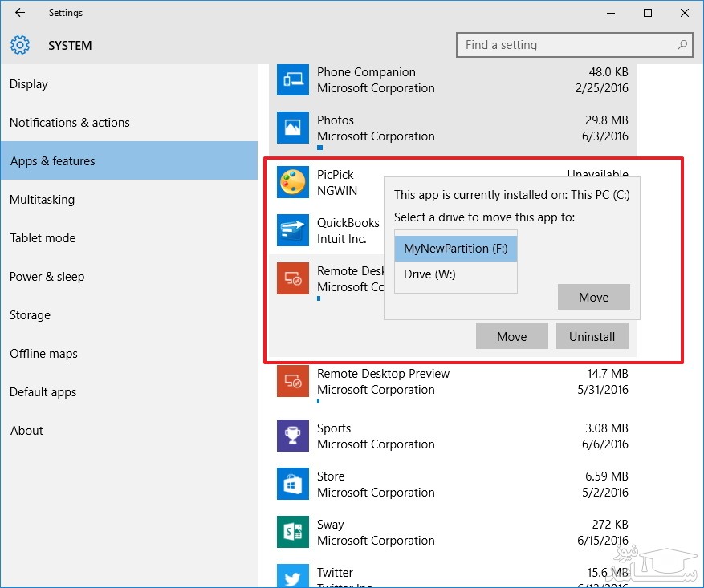Click the Sports trophy icon
Screen dimensions: 704x588
[292, 436]
